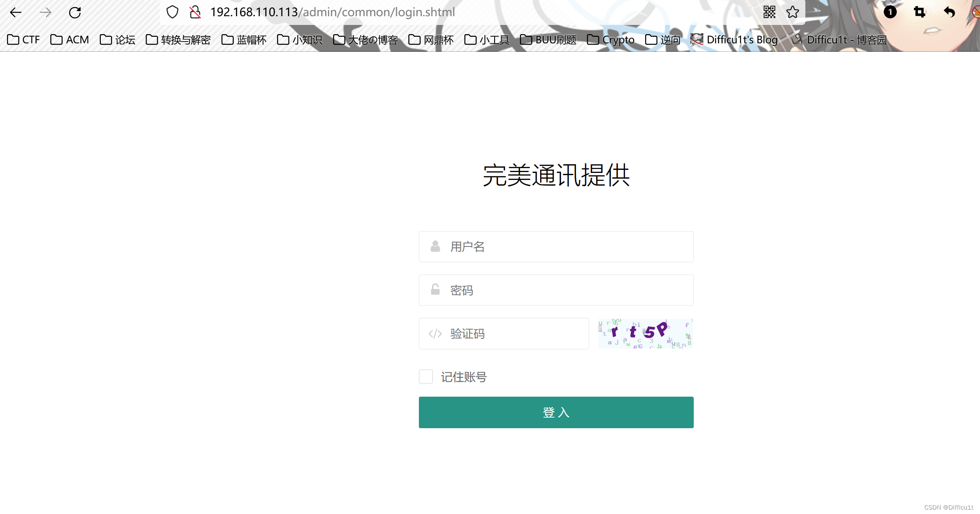Open the Crypto bookmarks folder
This screenshot has height=514, width=980.
(x=610, y=39)
